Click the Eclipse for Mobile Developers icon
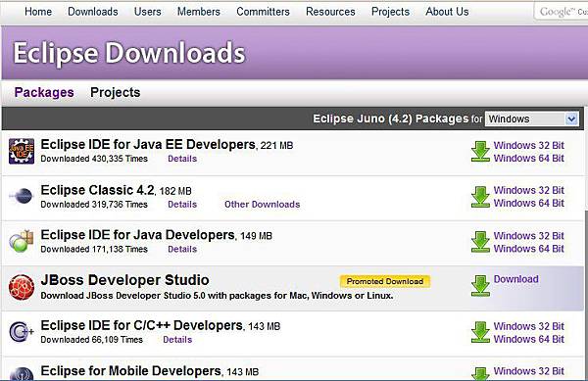Viewport: 588px width, 381px height. [x=22, y=374]
